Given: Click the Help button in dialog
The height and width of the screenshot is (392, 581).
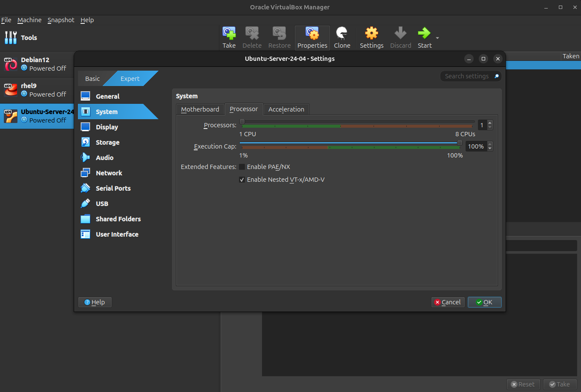Looking at the screenshot, I should (x=95, y=302).
